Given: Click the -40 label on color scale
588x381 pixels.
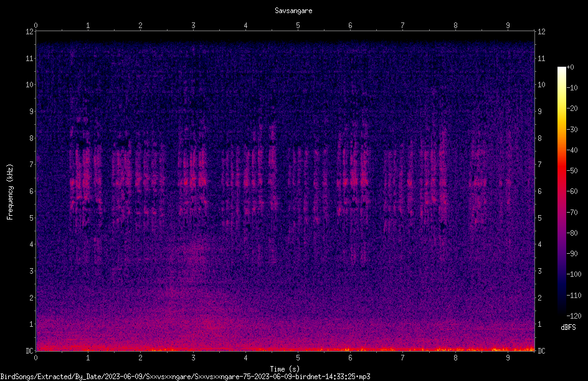Looking at the screenshot, I should [572, 150].
